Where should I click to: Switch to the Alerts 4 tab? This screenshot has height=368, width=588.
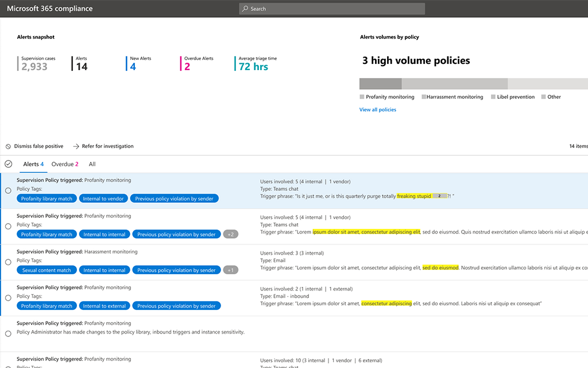33,164
